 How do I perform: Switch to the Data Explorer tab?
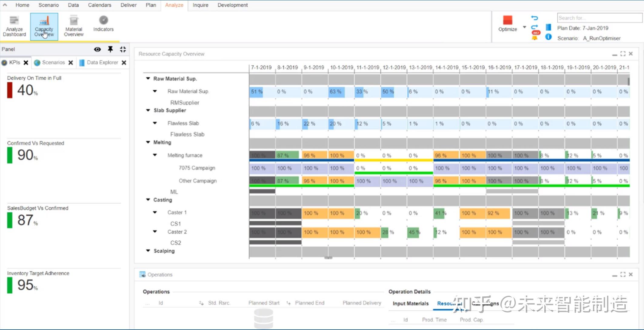tap(102, 62)
